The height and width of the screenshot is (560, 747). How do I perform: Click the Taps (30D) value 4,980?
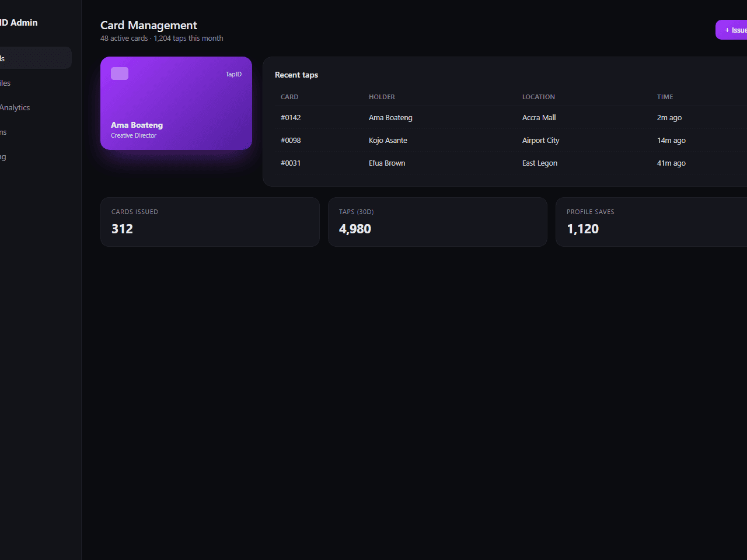coord(355,229)
